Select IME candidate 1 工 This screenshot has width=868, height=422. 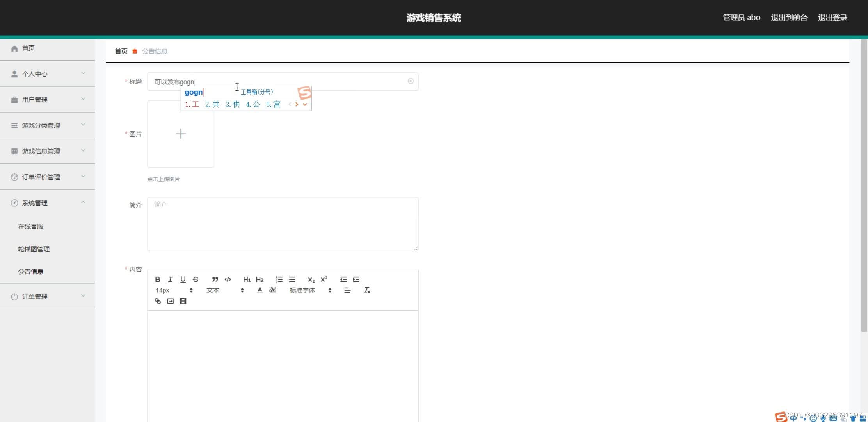192,104
